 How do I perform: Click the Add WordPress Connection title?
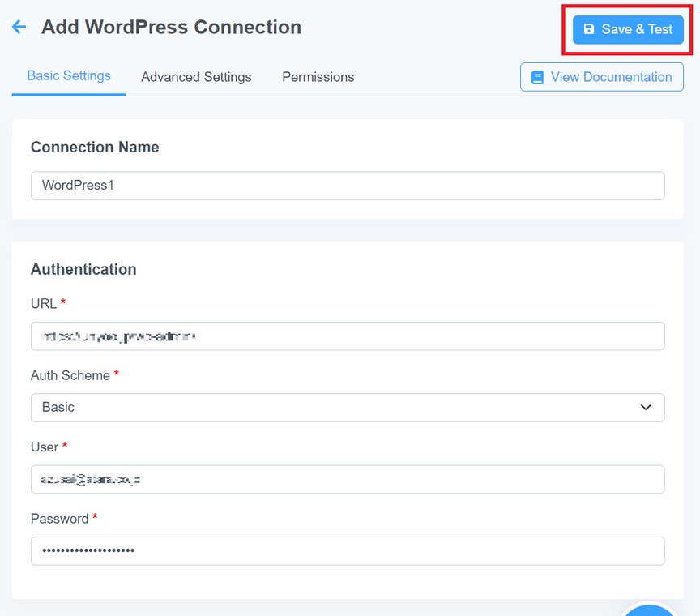coord(172,28)
